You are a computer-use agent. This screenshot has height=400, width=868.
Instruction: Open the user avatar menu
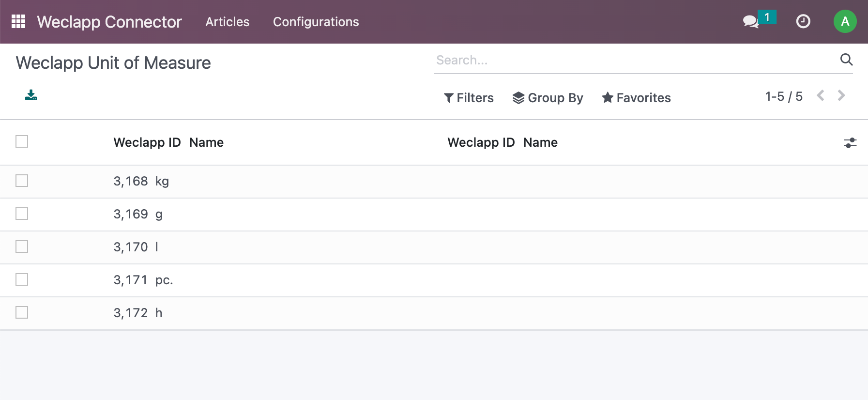pos(845,21)
